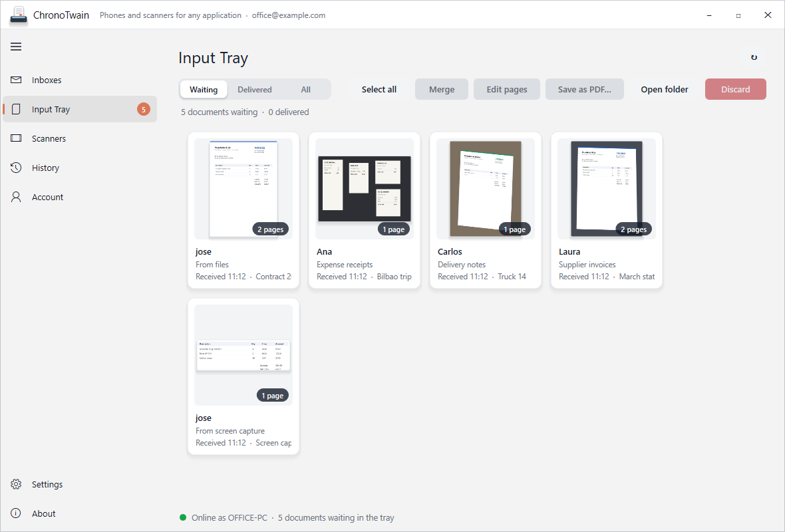Click the 'Delivery notes' label
The width and height of the screenshot is (785, 532).
(462, 265)
